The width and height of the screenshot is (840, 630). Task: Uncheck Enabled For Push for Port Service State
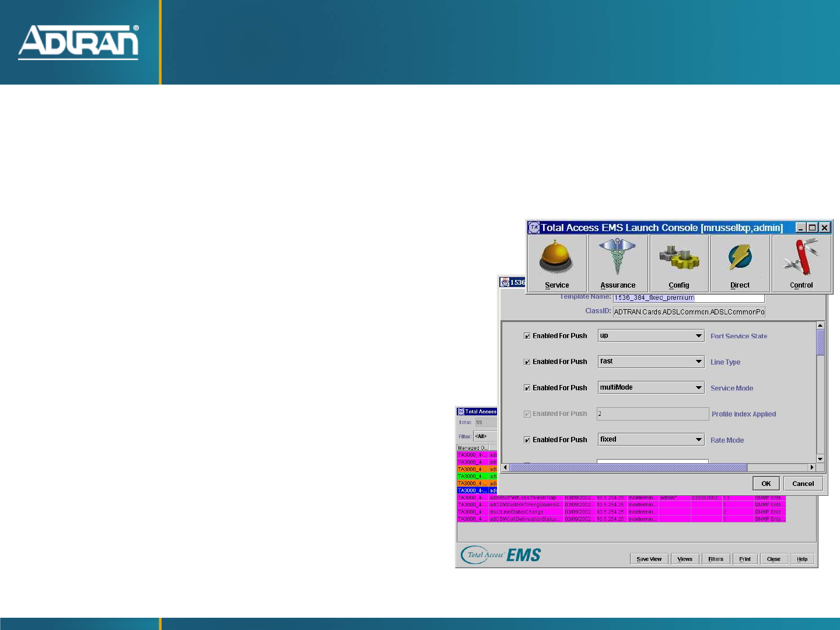pos(527,336)
